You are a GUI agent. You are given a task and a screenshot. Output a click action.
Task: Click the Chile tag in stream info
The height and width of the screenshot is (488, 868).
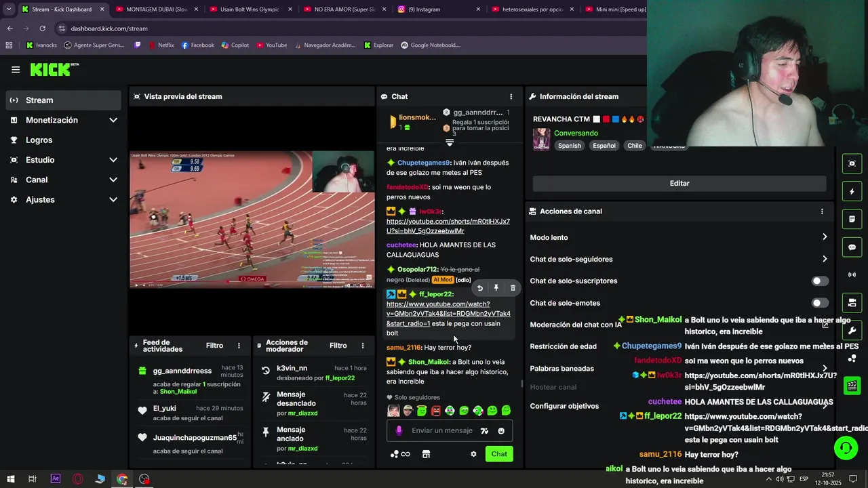tap(635, 146)
